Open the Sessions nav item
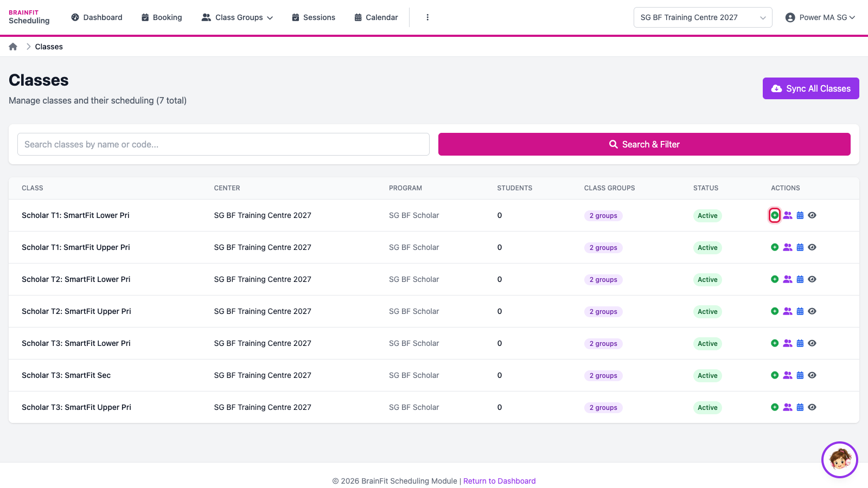The width and height of the screenshot is (868, 488). (314, 17)
